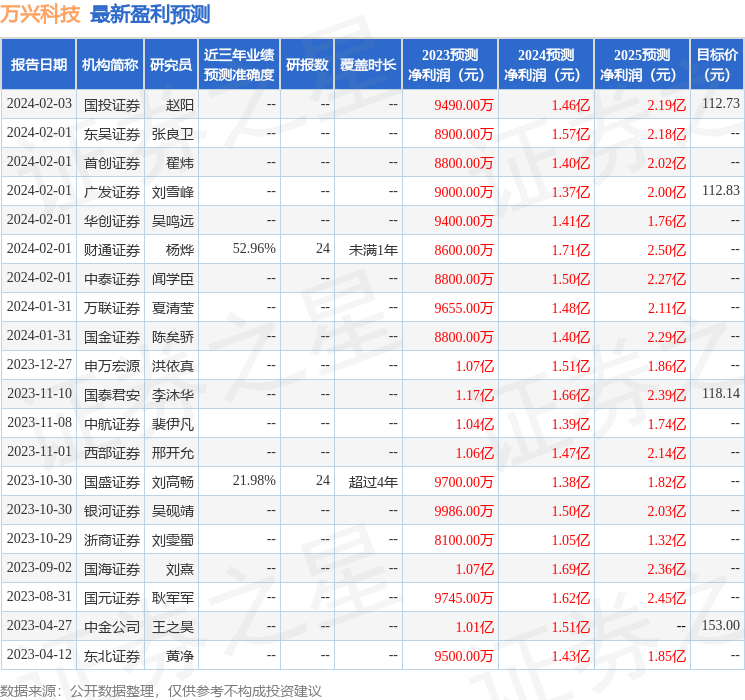
Task: Select the 广发证券 institution cell
Action: (x=112, y=192)
